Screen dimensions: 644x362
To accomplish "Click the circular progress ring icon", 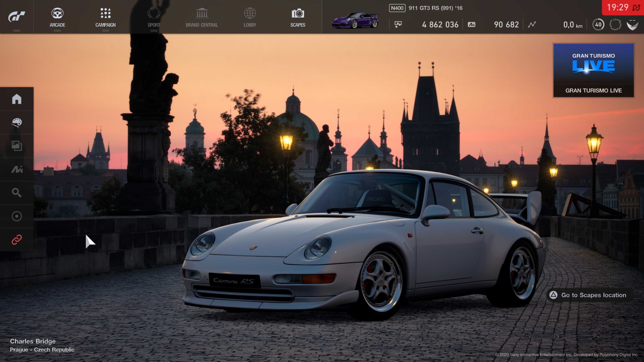I will click(615, 24).
